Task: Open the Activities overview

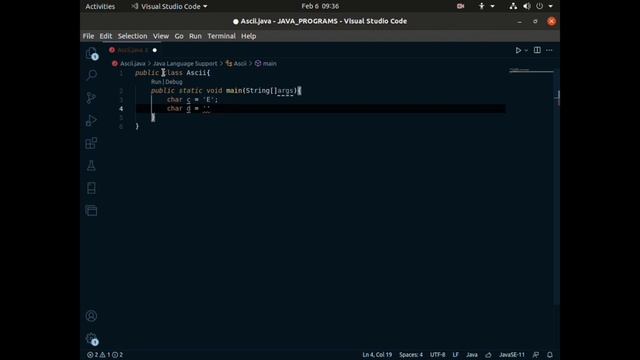Action: [x=100, y=7]
